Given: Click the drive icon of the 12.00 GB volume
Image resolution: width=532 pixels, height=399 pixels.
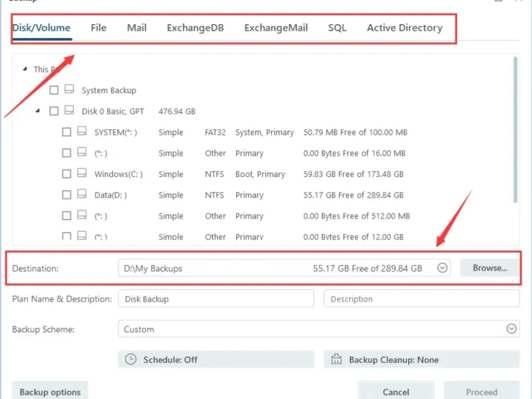Looking at the screenshot, I should point(82,235).
